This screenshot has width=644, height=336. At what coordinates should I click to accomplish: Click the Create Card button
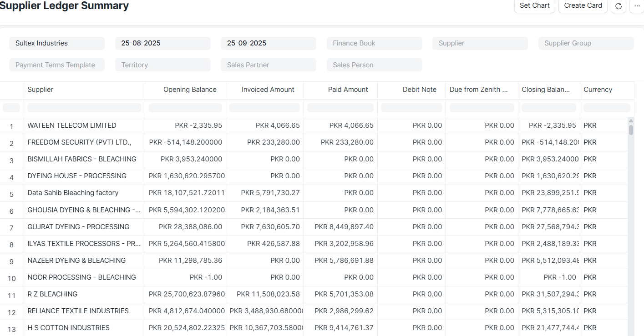[583, 6]
